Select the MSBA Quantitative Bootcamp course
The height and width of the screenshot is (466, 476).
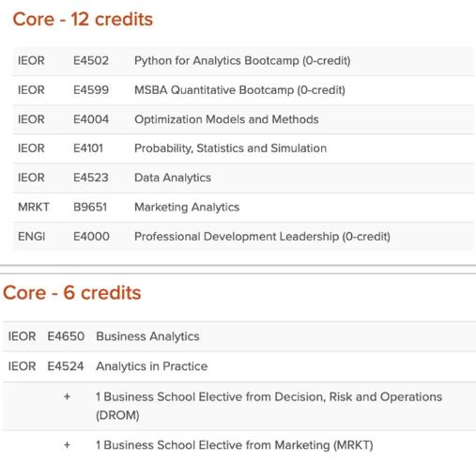[239, 90]
